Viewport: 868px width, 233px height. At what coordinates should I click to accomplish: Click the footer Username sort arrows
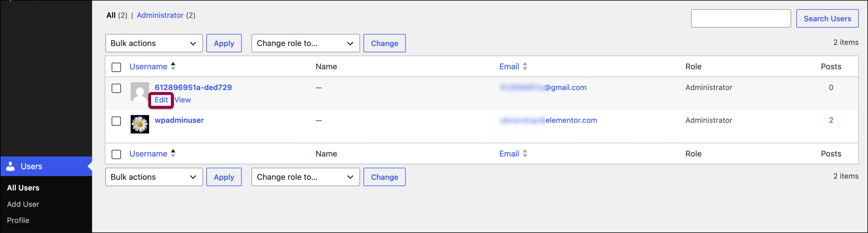click(x=173, y=153)
